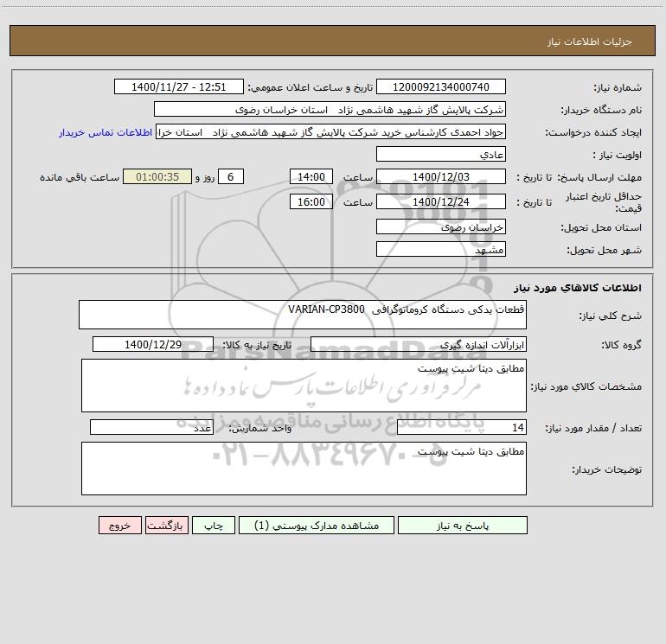Click the مشخصات کالای مورد نیاز text area
The height and width of the screenshot is (644, 666).
[x=304, y=386]
